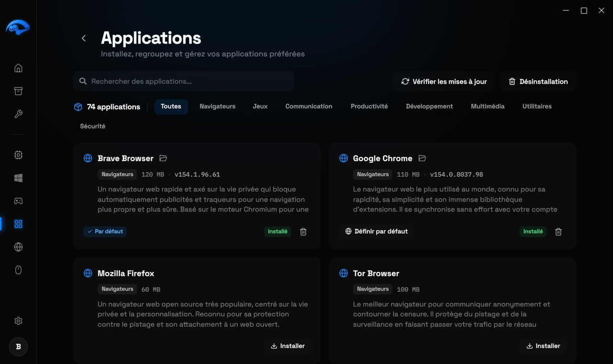Open the globe network sidebar icon

(x=18, y=247)
